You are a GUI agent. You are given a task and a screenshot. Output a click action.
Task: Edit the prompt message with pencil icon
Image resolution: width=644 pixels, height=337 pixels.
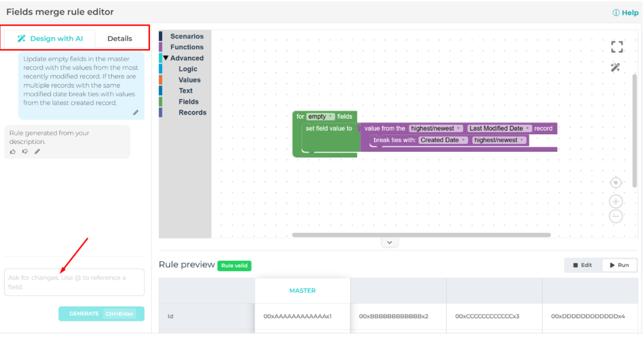pos(136,113)
